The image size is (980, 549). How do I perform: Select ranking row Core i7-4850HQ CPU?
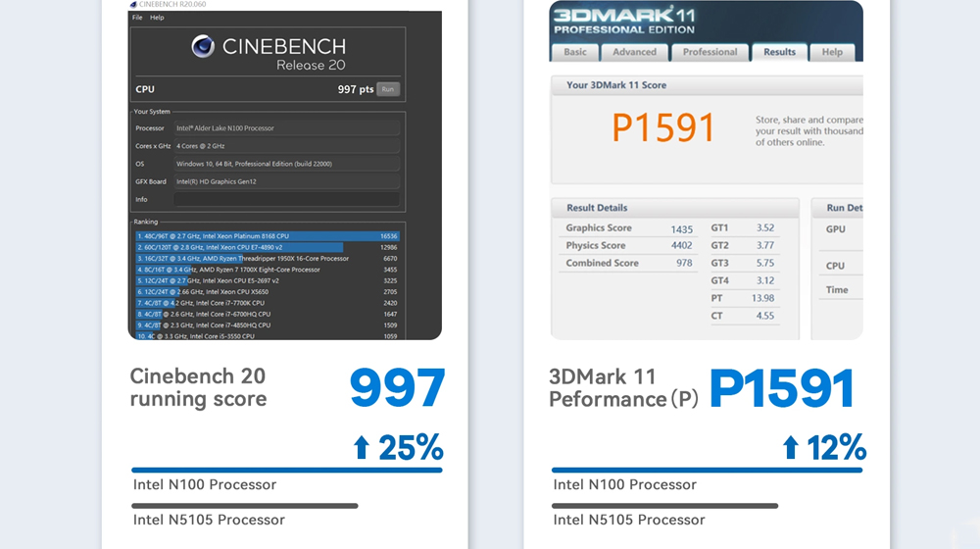268,325
